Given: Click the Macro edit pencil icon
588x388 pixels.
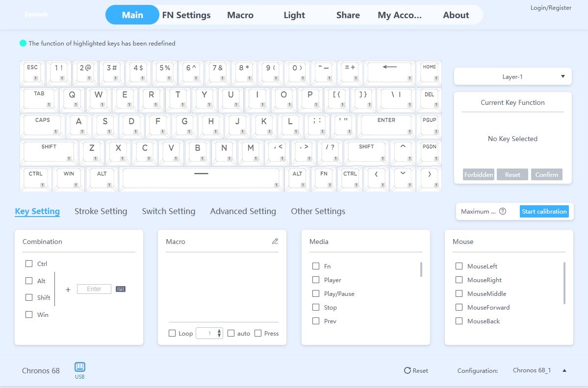Looking at the screenshot, I should 275,241.
